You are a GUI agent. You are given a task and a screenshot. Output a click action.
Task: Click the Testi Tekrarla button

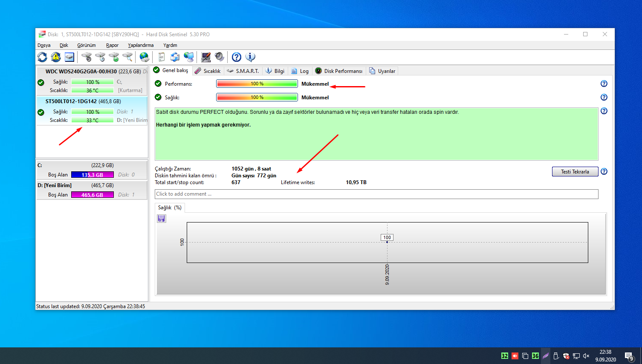click(575, 172)
